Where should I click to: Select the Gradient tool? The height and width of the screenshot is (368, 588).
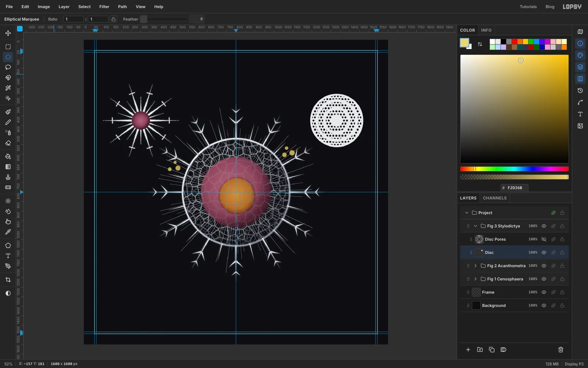(x=8, y=167)
